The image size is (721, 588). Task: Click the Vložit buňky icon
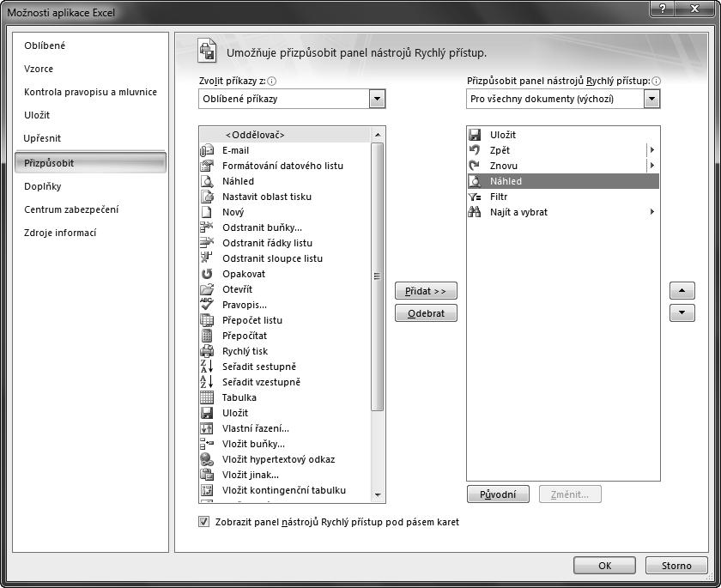point(207,444)
